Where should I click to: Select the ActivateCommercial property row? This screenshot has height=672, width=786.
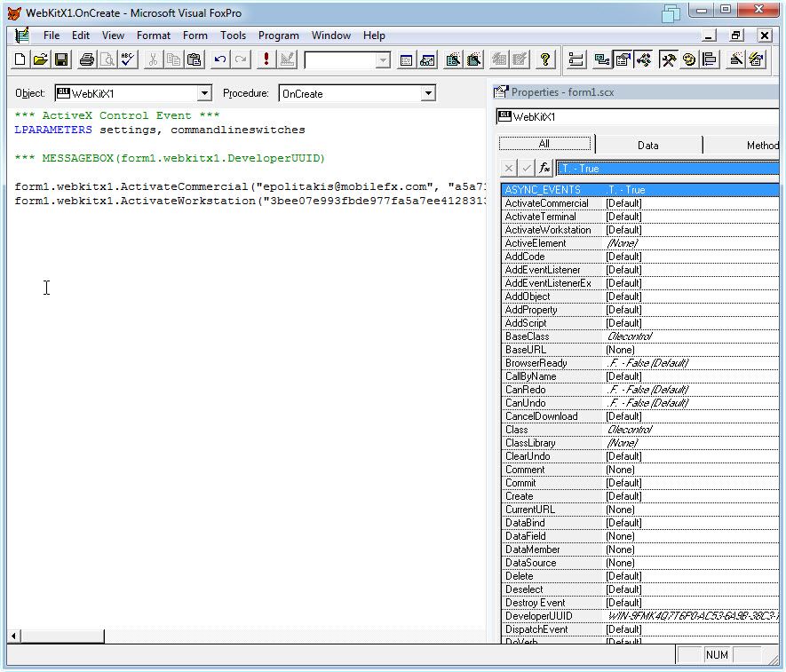point(640,203)
